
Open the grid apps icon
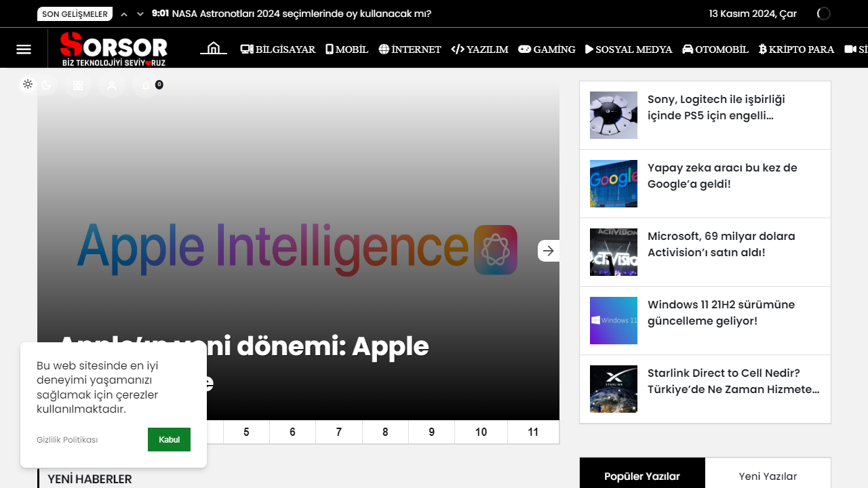click(x=78, y=85)
